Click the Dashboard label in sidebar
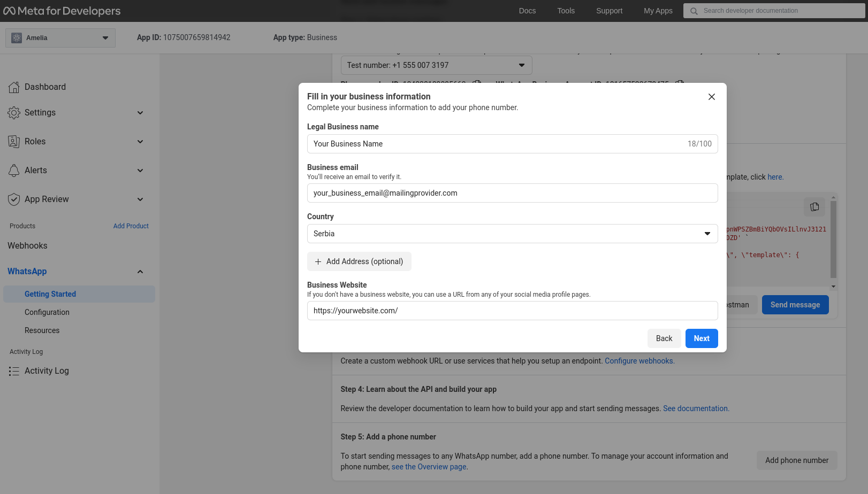Screen dimensions: 868x494 (x=45, y=87)
